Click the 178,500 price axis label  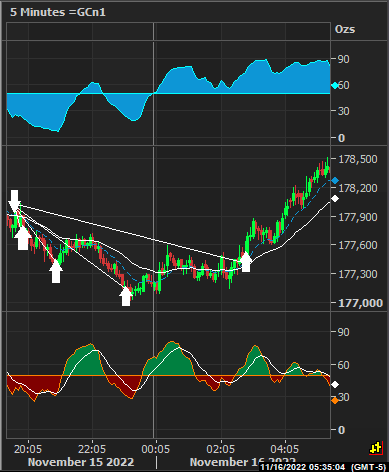358,159
